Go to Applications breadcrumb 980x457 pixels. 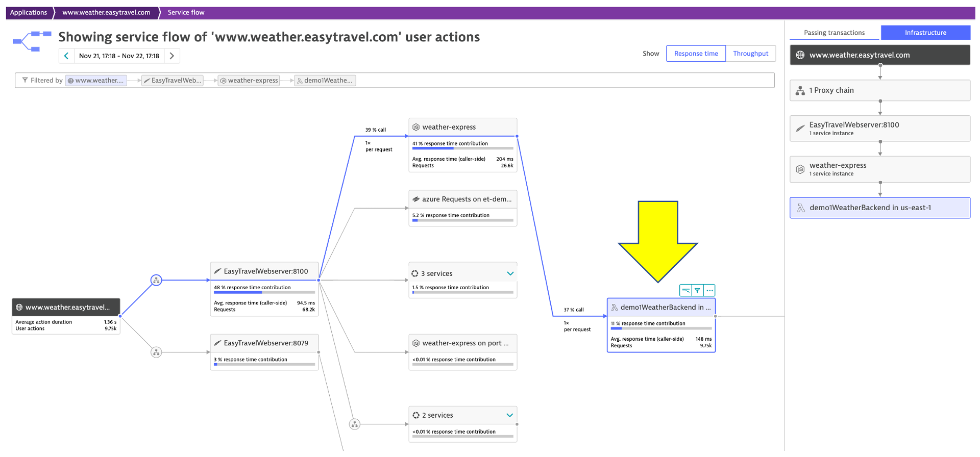point(29,13)
